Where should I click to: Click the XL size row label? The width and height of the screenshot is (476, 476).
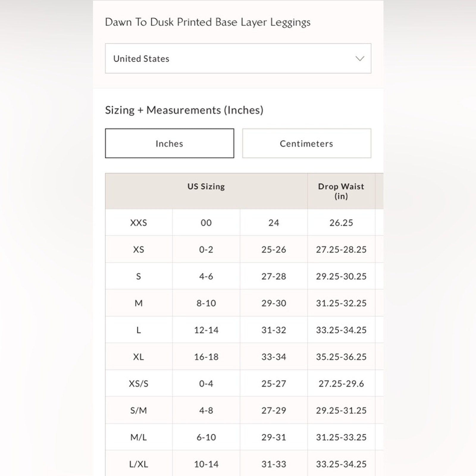pos(138,357)
